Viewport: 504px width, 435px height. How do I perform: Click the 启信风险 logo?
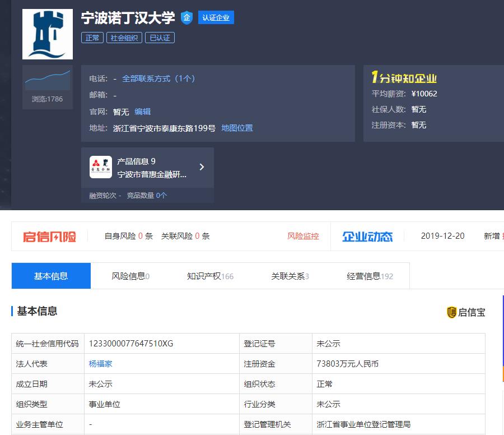(x=49, y=237)
